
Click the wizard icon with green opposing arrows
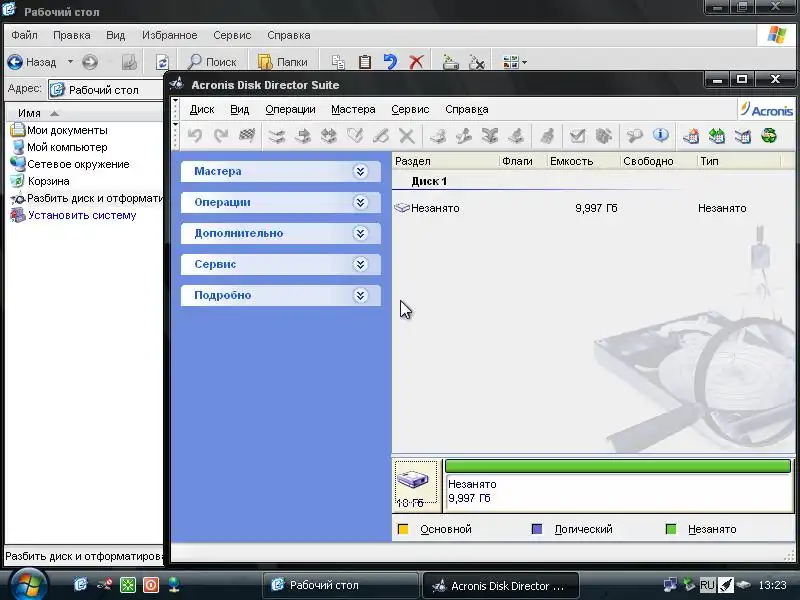coord(717,136)
